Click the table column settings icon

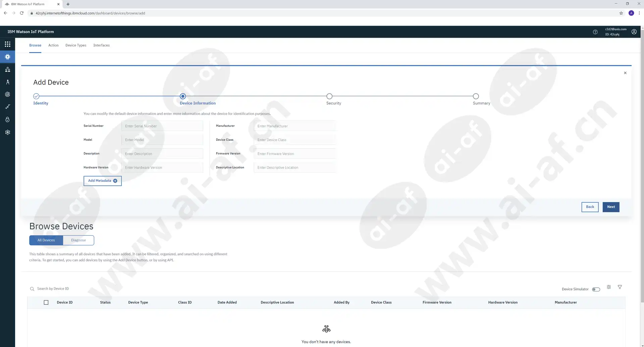(609, 287)
